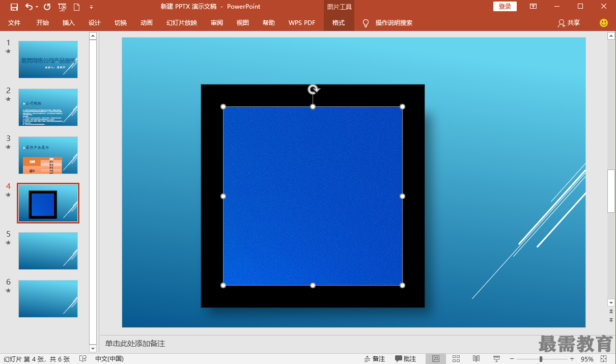The width and height of the screenshot is (616, 364).
Task: Go to previous slide double-arrow button
Action: (611, 311)
